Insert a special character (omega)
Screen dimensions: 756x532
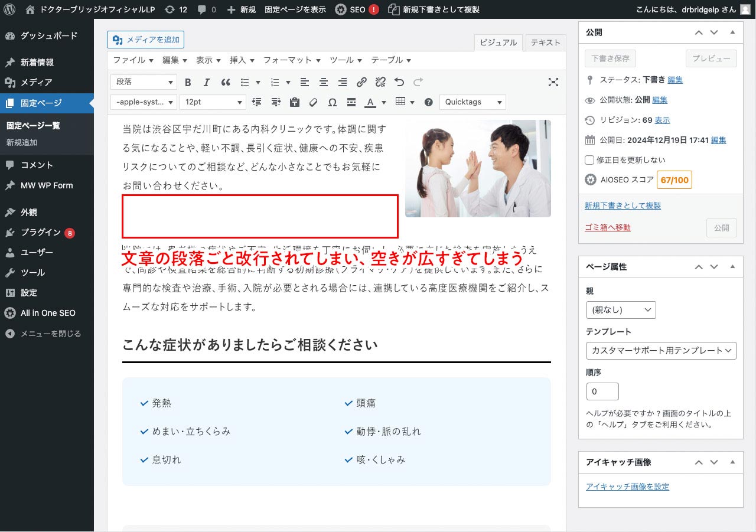333,102
